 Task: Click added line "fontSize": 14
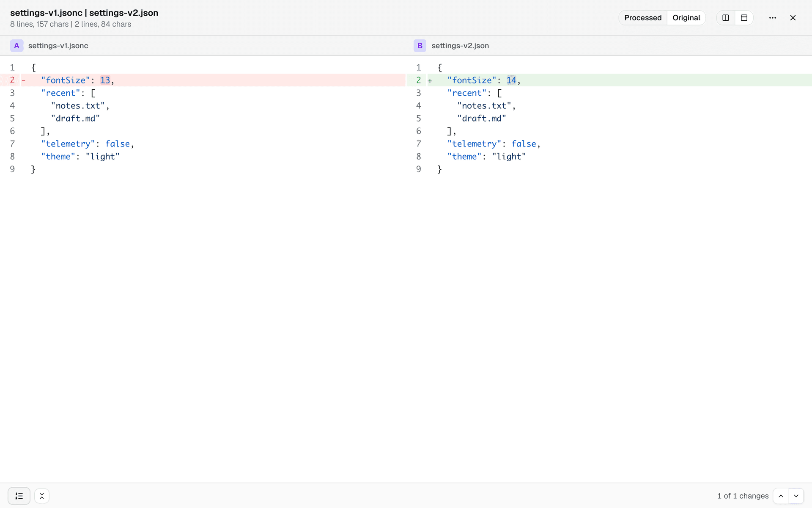[x=609, y=80]
